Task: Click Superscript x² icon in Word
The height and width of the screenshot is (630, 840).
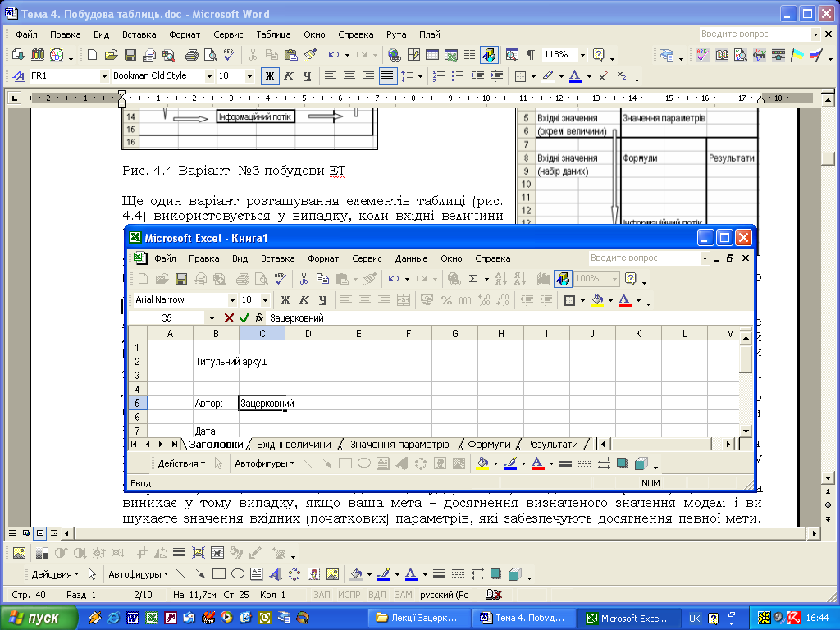Action: (x=604, y=76)
